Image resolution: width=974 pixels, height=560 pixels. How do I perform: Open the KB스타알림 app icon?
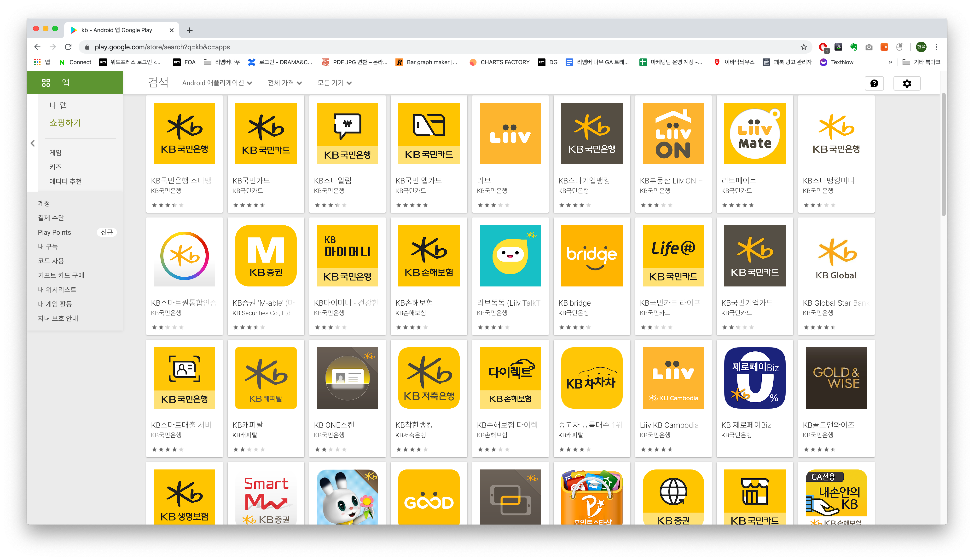[347, 133]
